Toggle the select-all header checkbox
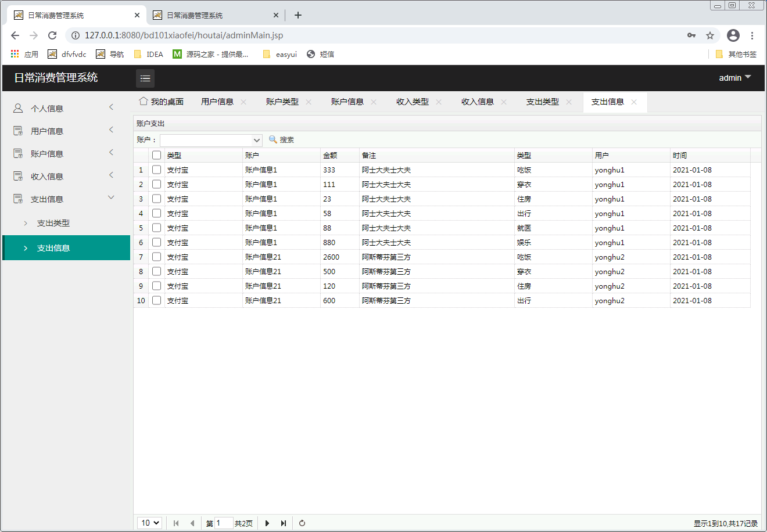767x532 pixels. coord(156,155)
